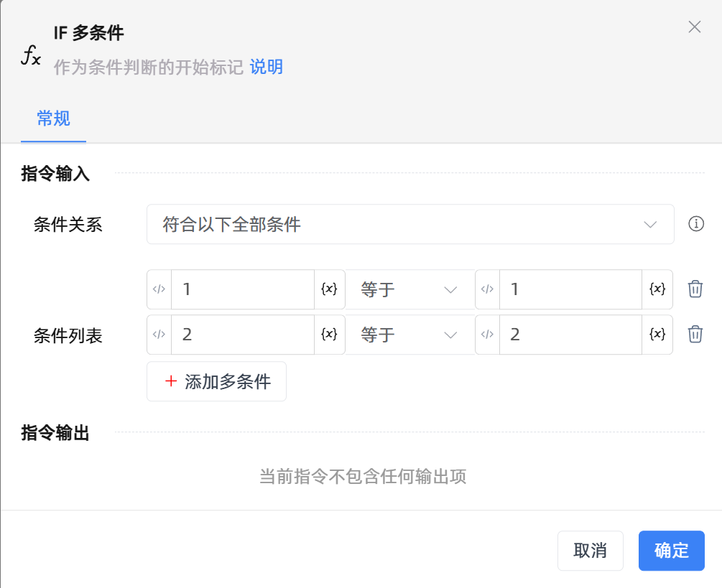Click the code toggle icon of first condition's left value
This screenshot has height=588, width=722.
pos(159,289)
